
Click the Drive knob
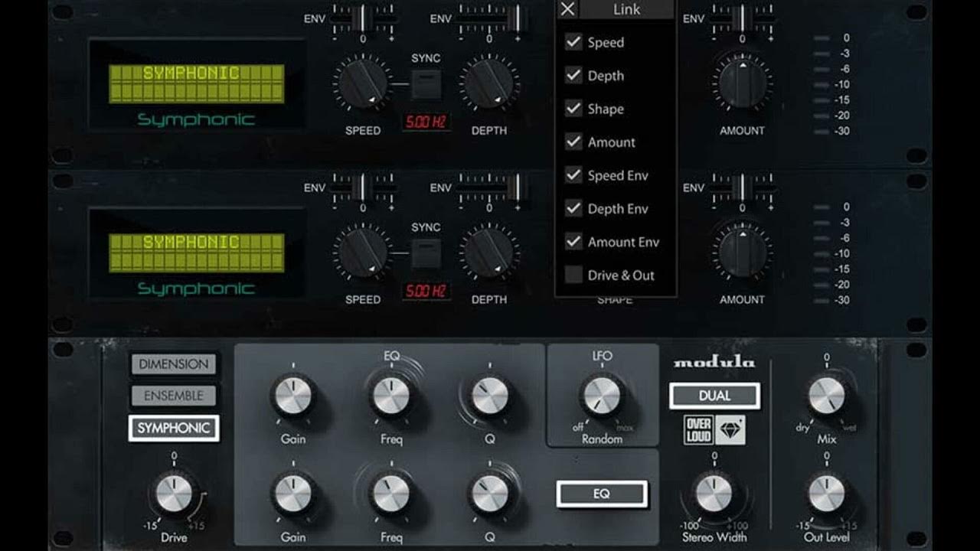coord(174,494)
